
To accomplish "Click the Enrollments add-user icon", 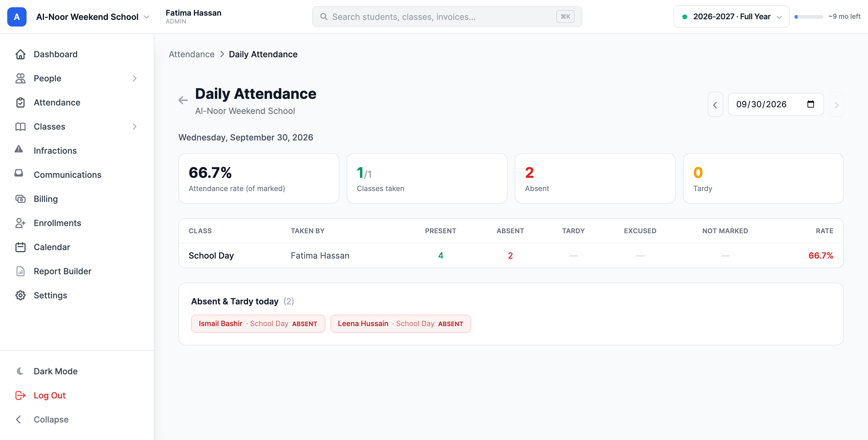I will tap(20, 223).
